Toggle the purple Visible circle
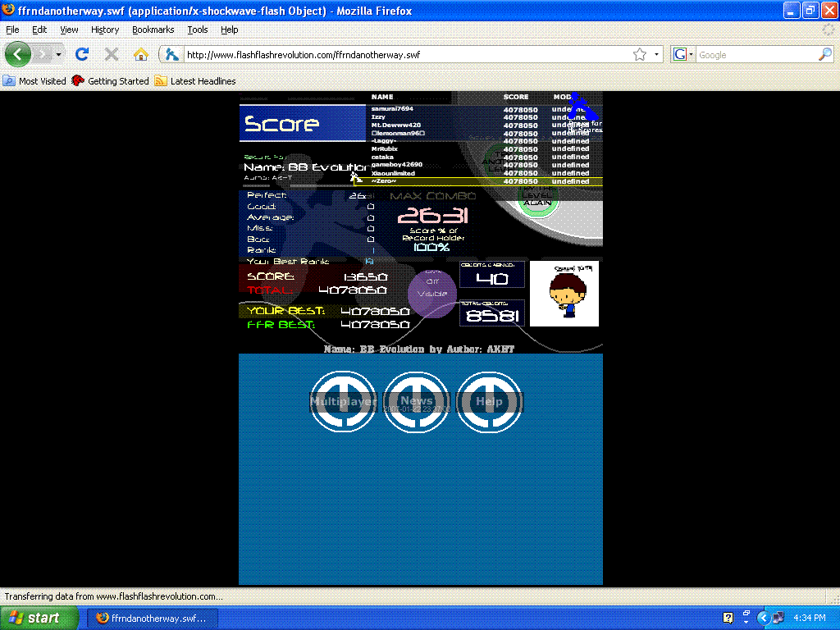Screen dimensions: 840x630 pyautogui.click(x=432, y=293)
